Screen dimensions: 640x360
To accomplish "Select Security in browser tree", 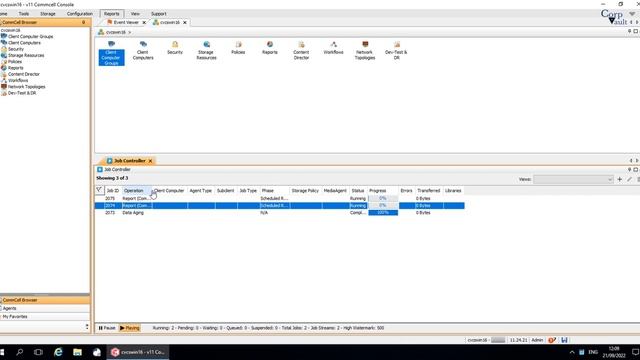I will pos(16,49).
